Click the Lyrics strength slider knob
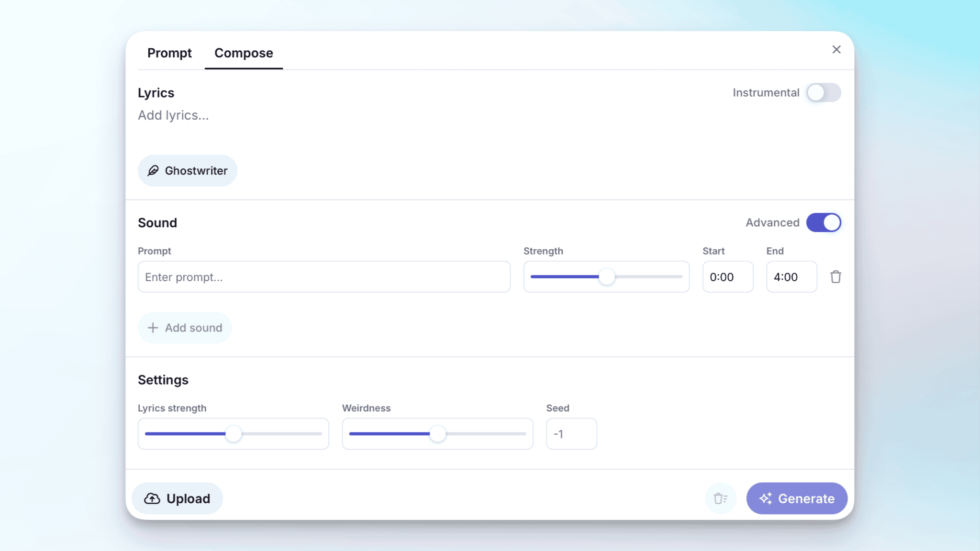The image size is (980, 551). click(234, 434)
